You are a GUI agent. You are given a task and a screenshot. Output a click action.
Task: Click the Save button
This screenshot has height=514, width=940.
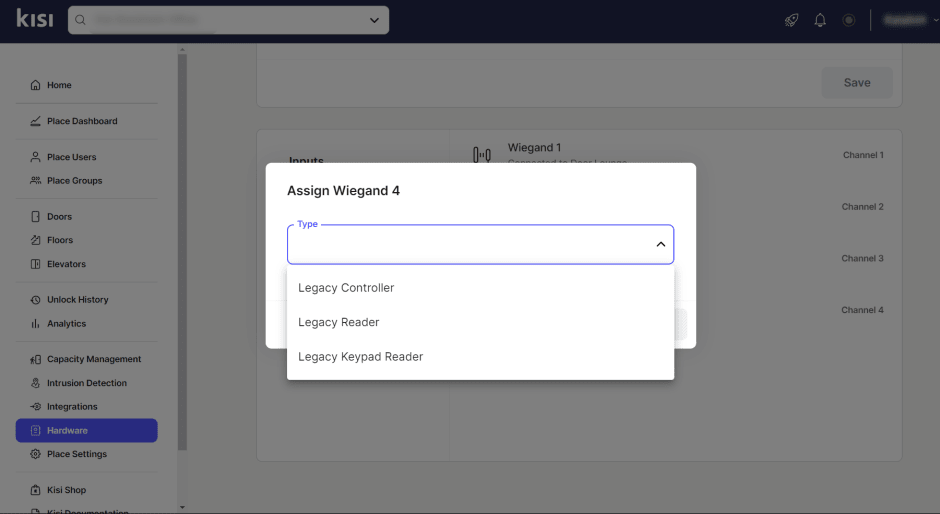tap(857, 83)
